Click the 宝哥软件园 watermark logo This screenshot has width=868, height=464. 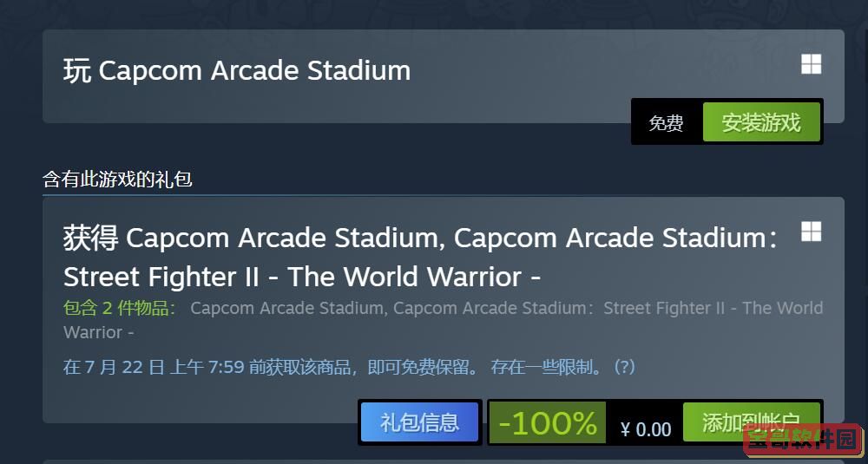tap(804, 441)
